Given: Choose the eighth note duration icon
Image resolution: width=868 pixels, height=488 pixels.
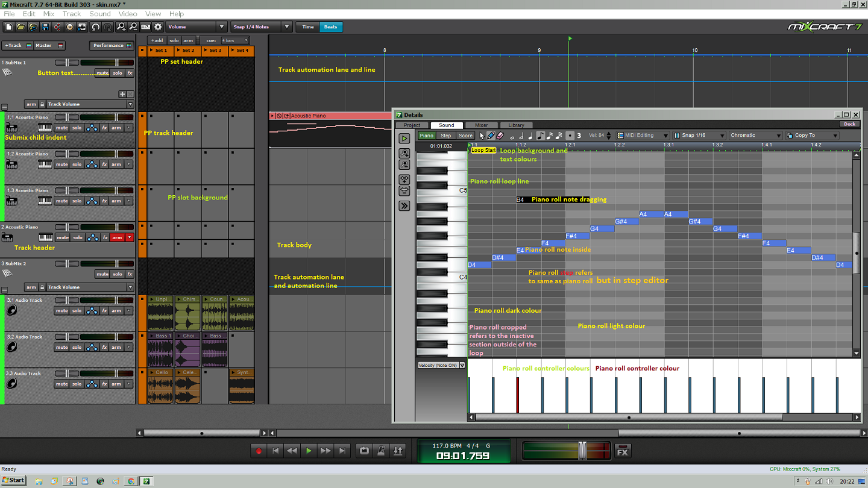Looking at the screenshot, I should pyautogui.click(x=540, y=136).
